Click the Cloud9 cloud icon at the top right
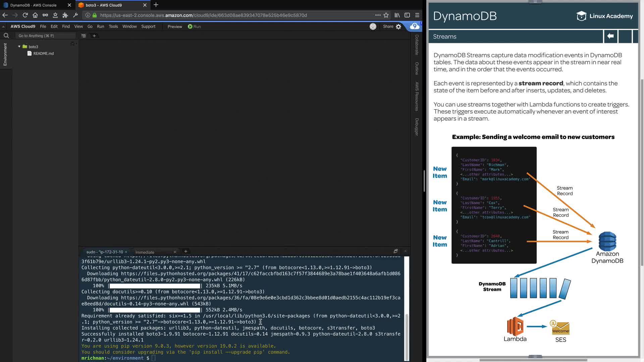The height and width of the screenshot is (362, 644). pos(415,26)
